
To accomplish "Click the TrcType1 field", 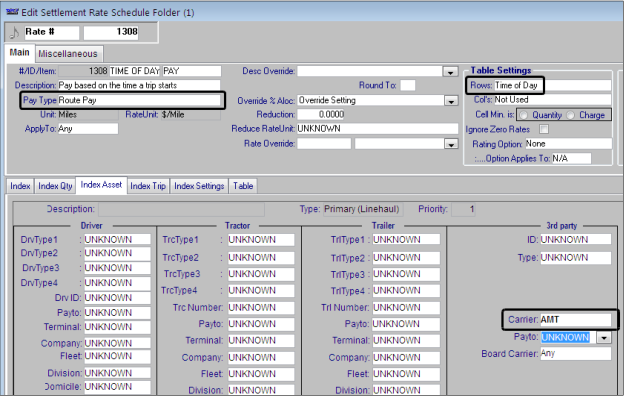I will coord(261,240).
